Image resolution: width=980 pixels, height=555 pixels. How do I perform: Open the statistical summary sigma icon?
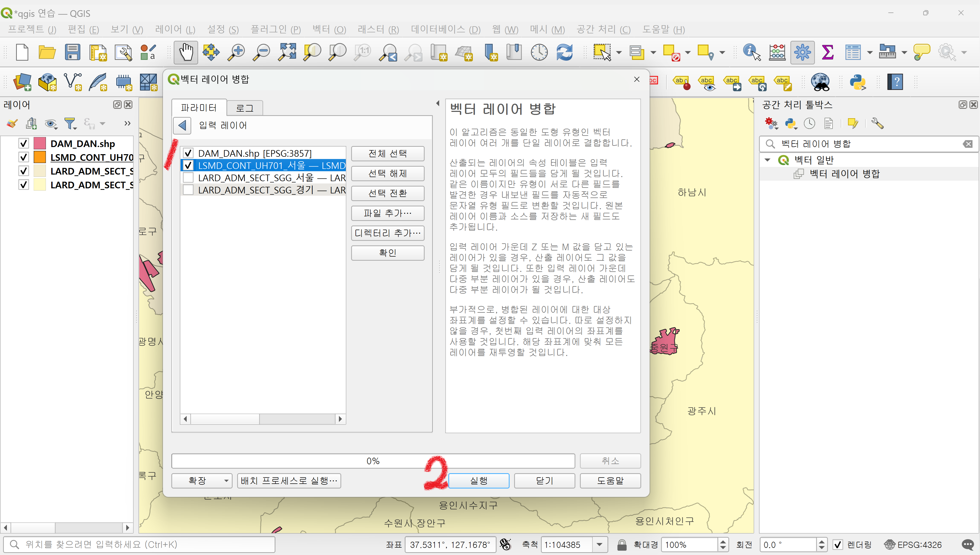827,52
